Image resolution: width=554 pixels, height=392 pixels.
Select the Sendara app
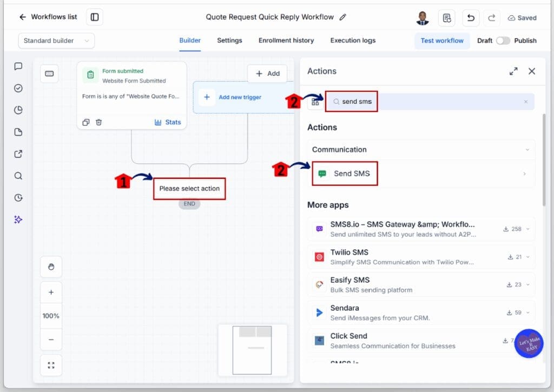coord(421,313)
